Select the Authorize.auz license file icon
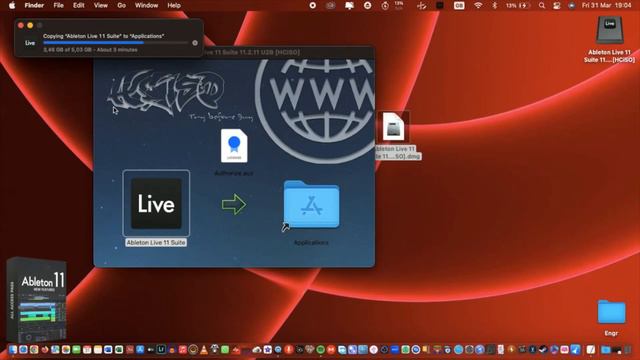 [x=234, y=146]
